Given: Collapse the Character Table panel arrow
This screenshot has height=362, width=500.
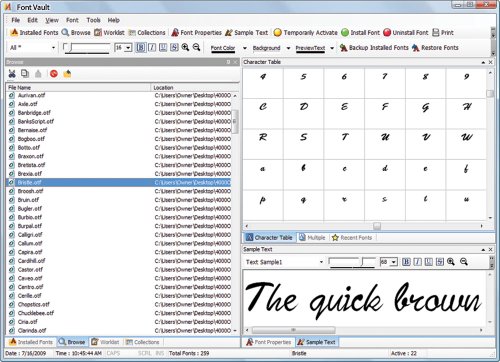Looking at the screenshot, I should (x=483, y=62).
